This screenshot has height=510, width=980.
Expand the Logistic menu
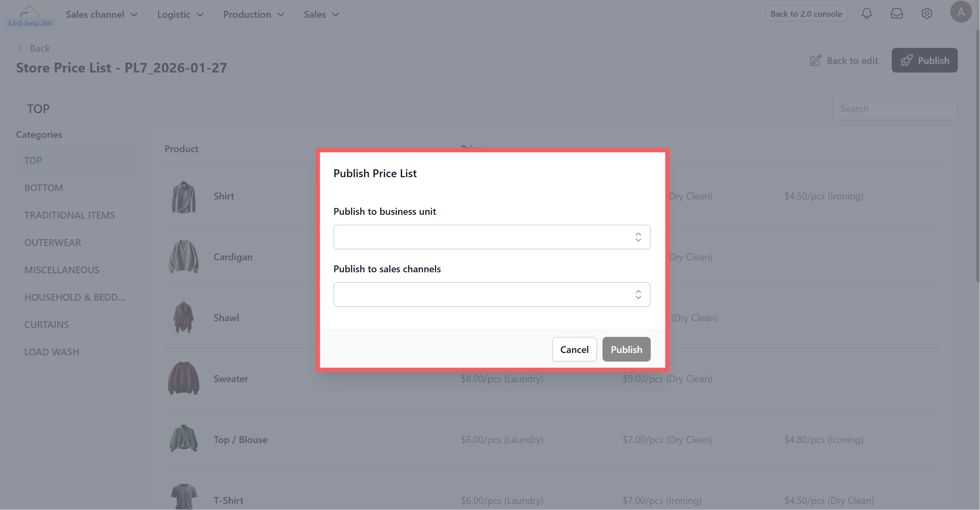pos(180,14)
